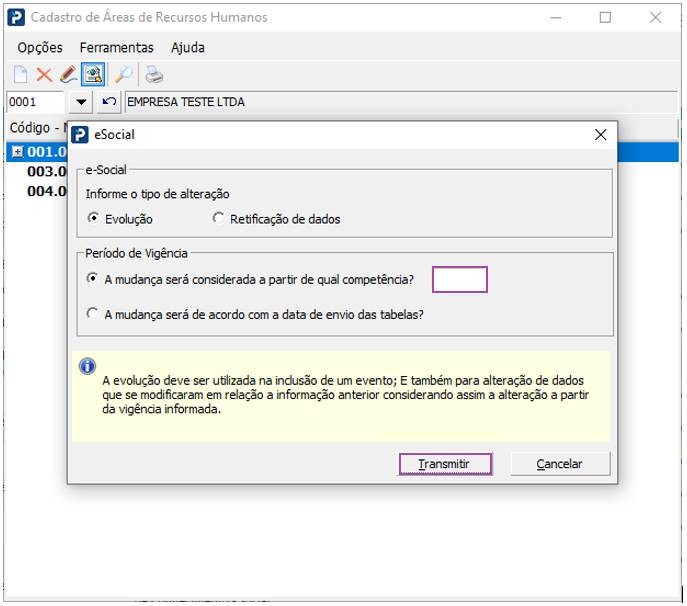Click the info icon in yellow panel

[87, 366]
